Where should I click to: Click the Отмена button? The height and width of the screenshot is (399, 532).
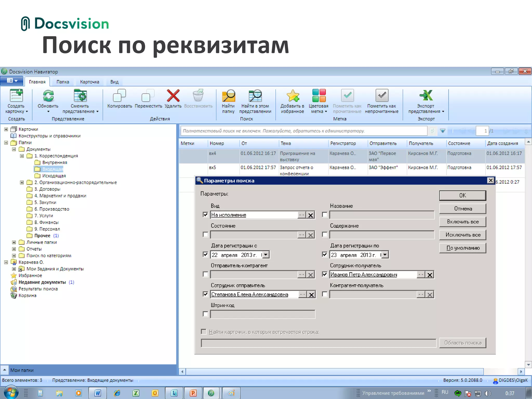point(462,209)
